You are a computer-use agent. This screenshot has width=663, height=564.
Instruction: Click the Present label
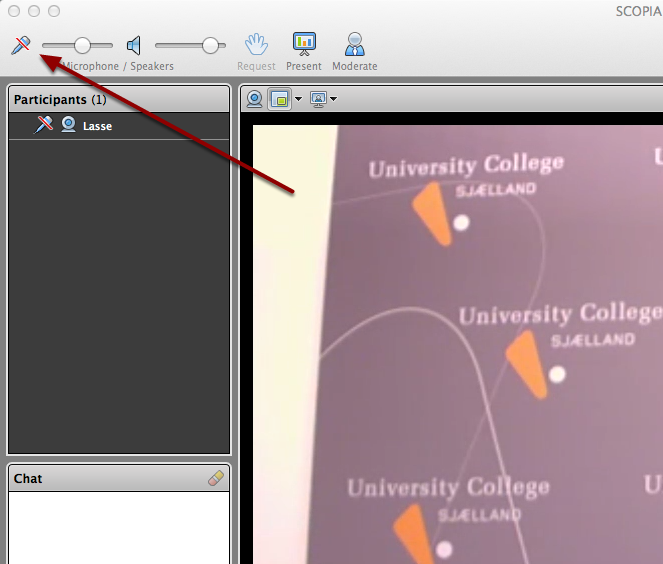click(304, 66)
